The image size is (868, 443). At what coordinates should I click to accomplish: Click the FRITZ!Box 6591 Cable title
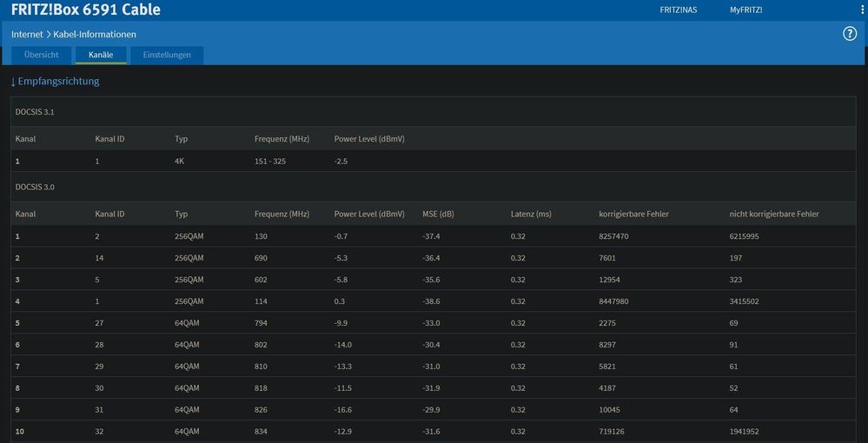pos(85,10)
